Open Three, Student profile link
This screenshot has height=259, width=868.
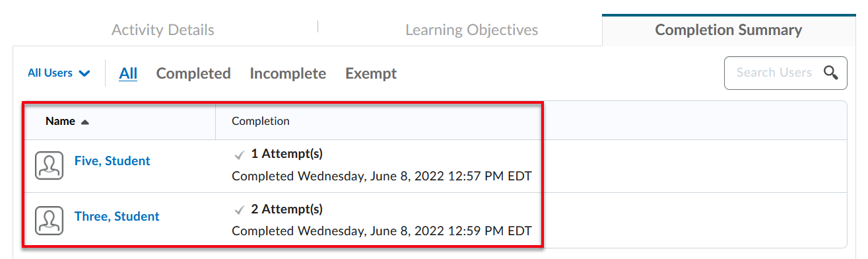(117, 216)
